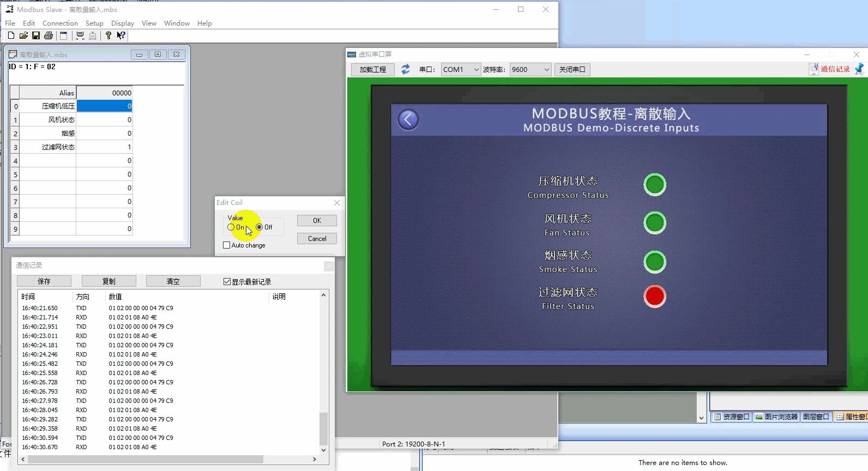Open the Display menu
The height and width of the screenshot is (471, 868).
pyautogui.click(x=123, y=23)
